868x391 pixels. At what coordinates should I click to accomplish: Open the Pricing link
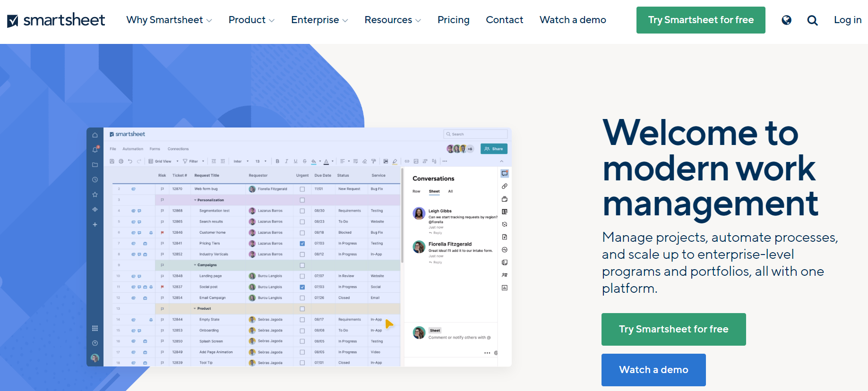pos(454,20)
